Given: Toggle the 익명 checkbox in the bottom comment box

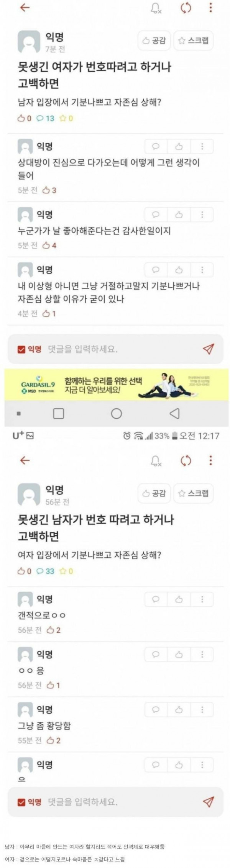Looking at the screenshot, I should pyautogui.click(x=22, y=802).
